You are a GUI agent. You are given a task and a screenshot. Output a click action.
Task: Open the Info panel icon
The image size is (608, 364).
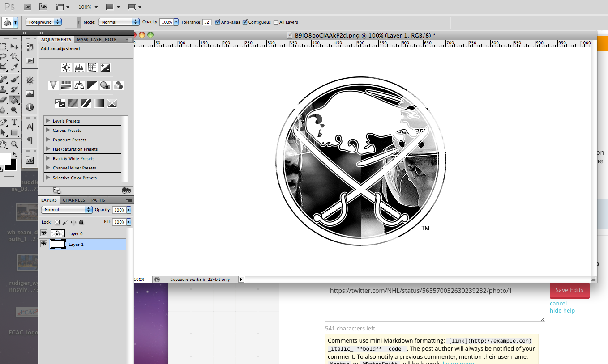click(30, 107)
